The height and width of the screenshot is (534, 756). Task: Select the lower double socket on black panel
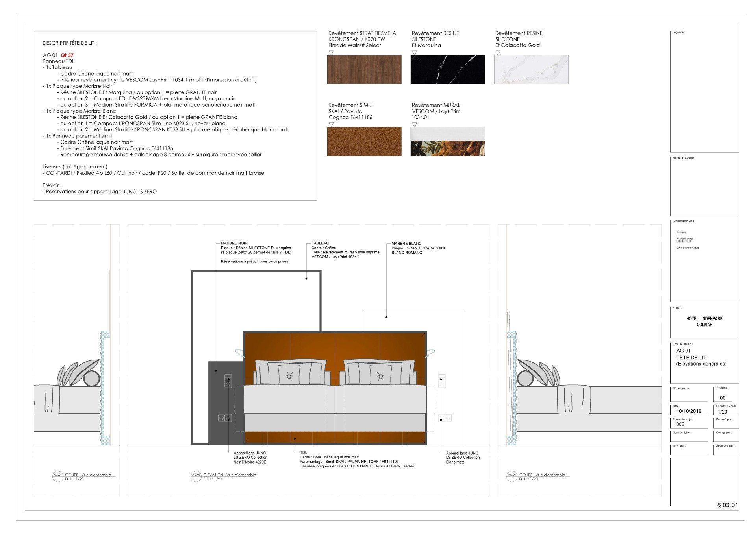coord(225,418)
